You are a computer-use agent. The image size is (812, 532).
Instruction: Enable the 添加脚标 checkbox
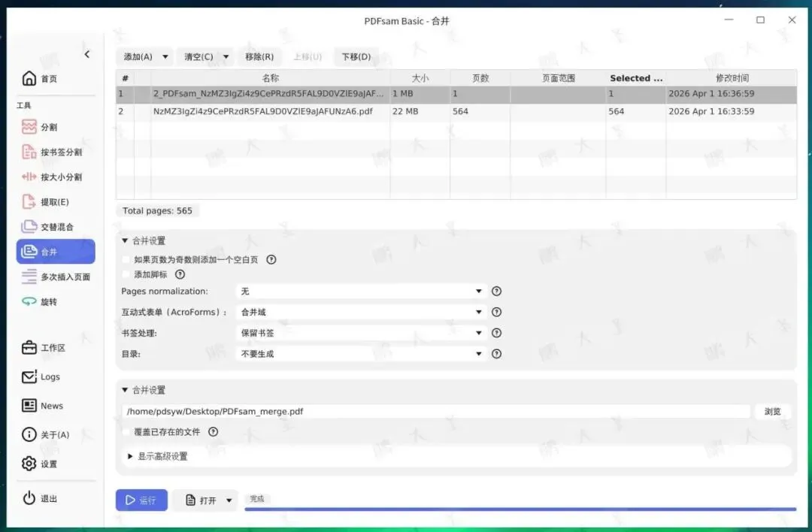[126, 274]
